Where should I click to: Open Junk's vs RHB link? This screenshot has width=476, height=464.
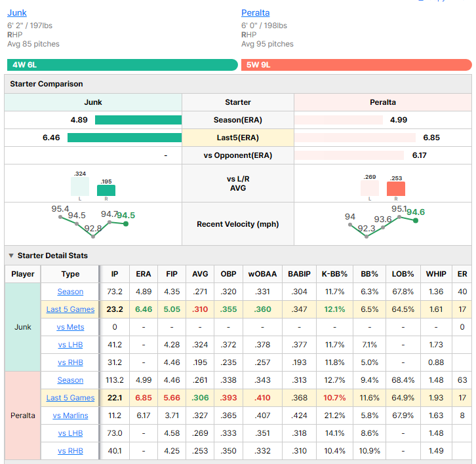click(x=70, y=362)
